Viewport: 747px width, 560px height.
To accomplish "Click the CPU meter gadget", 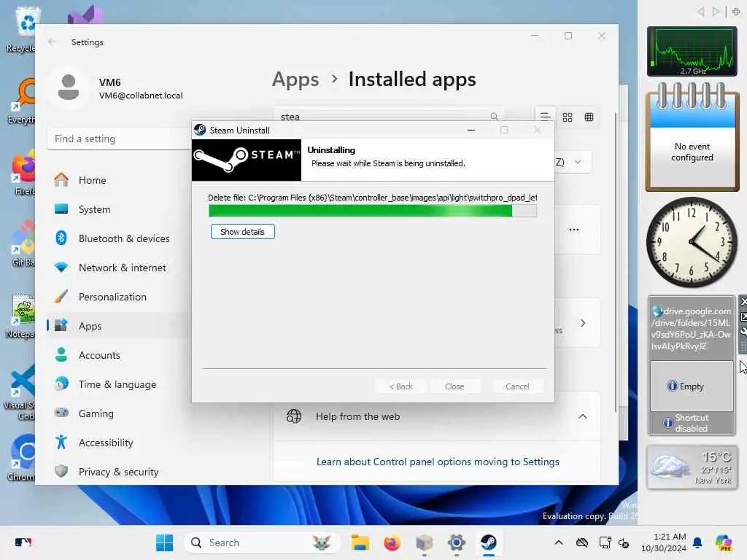I will coord(692,52).
